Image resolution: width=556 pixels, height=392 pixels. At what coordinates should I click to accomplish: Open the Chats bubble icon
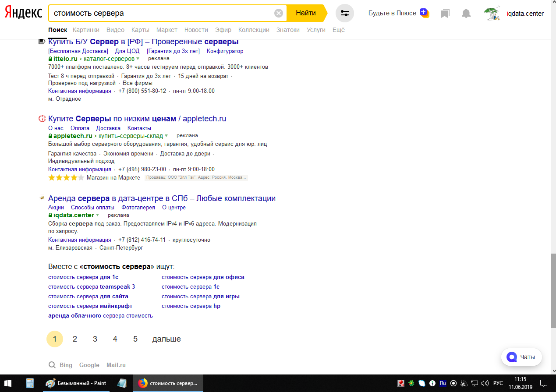[512, 357]
